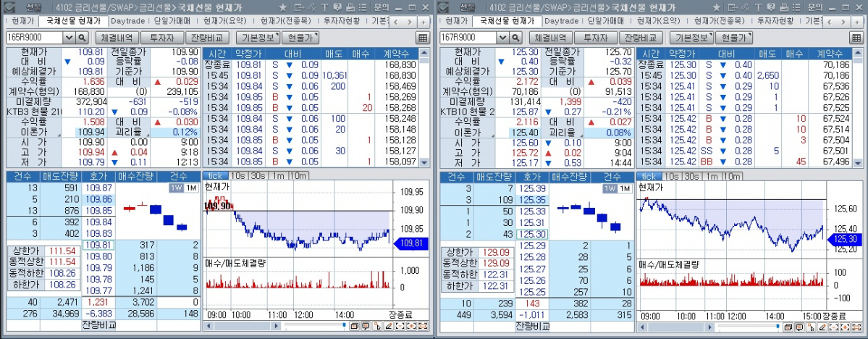Click the favorites star icon in left window
The height and width of the screenshot is (339, 868).
tap(283, 8)
